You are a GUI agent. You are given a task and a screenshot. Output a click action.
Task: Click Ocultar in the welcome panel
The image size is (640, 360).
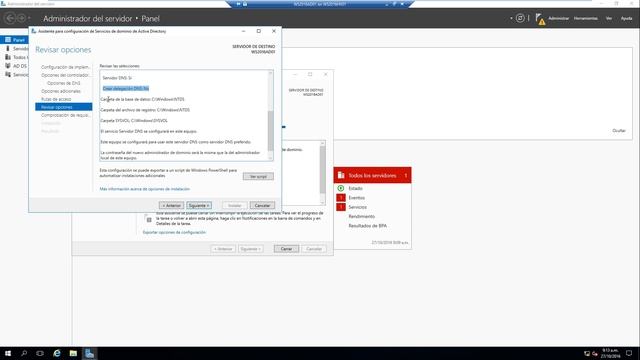click(619, 131)
